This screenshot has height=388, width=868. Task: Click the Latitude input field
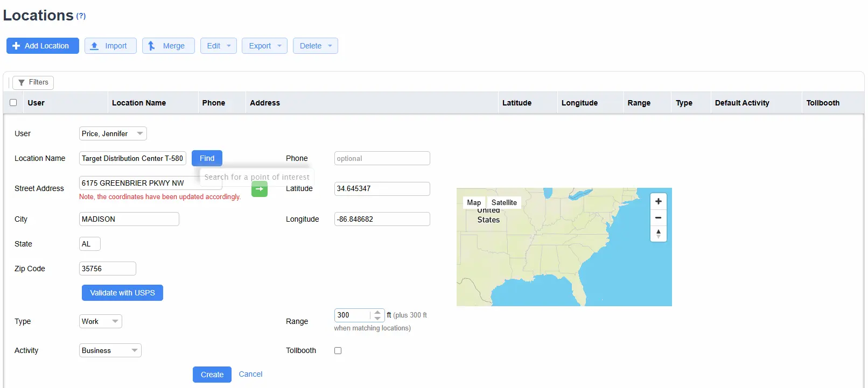(382, 189)
